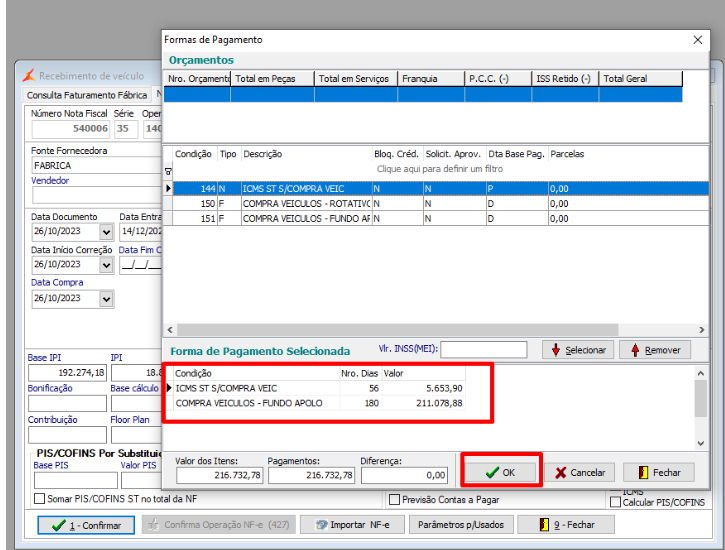Toggle Previsão Contas a Pagar checkbox
This screenshot has height=550, width=725.
click(394, 500)
